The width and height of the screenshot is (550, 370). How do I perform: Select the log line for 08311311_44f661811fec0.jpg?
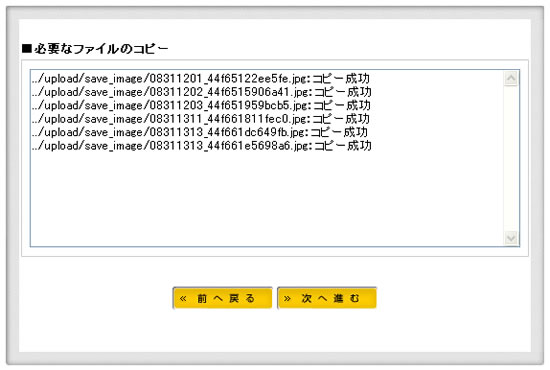pos(201,119)
